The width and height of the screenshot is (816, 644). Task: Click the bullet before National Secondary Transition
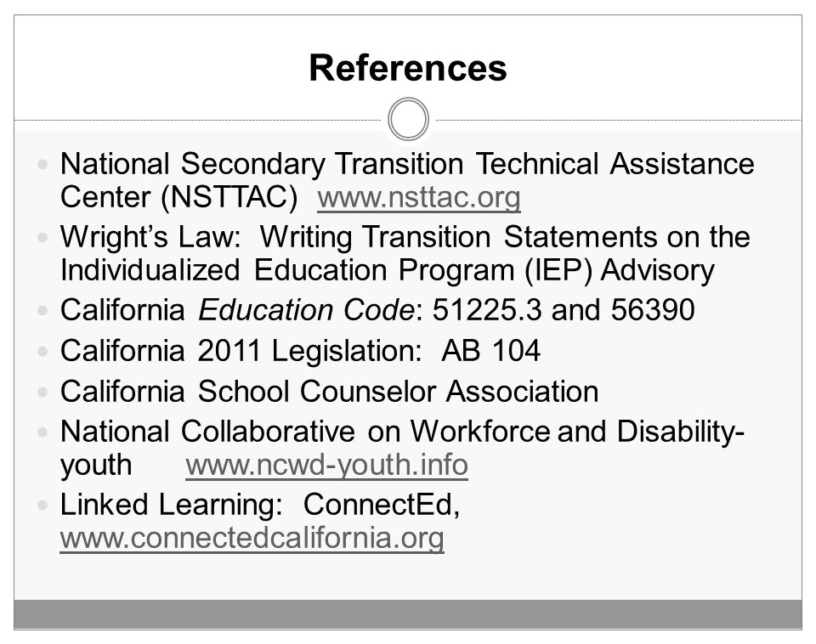(42, 165)
